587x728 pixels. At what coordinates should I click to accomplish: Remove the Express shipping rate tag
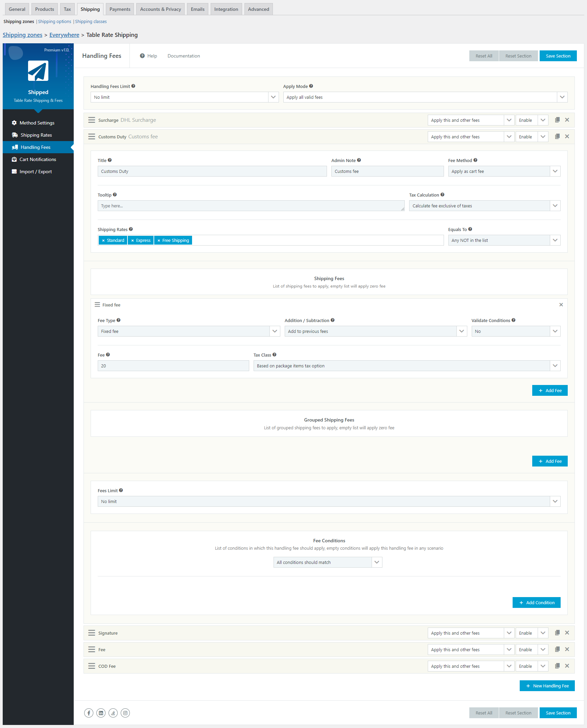click(x=133, y=241)
